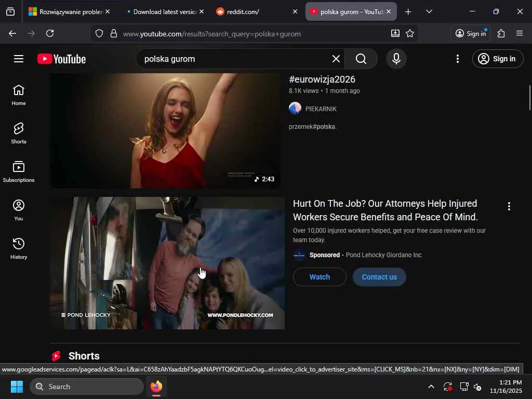Viewport: 532px width, 399px height.
Task: Show hidden system tray icons chevron
Action: pos(431,387)
